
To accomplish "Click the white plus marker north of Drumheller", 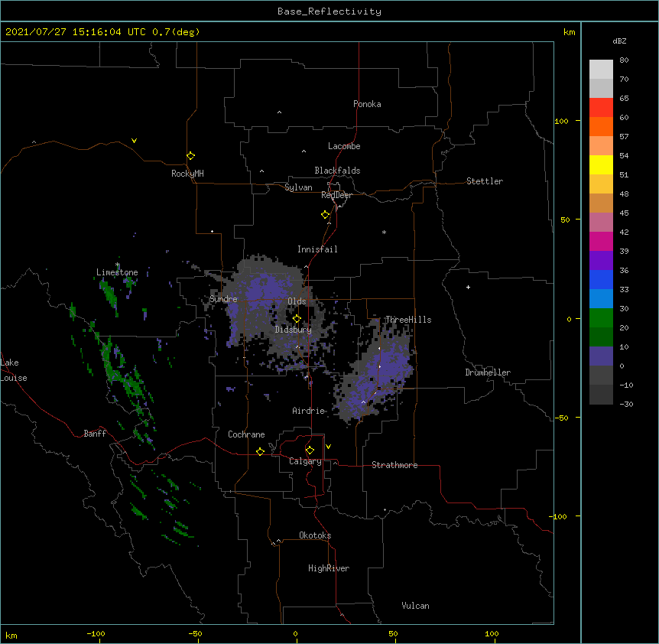I will tap(468, 287).
